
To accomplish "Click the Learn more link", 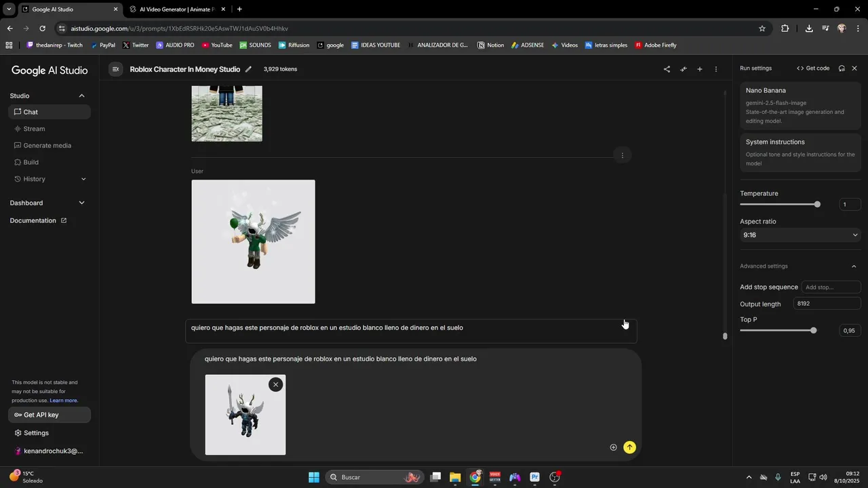I will click(x=64, y=401).
